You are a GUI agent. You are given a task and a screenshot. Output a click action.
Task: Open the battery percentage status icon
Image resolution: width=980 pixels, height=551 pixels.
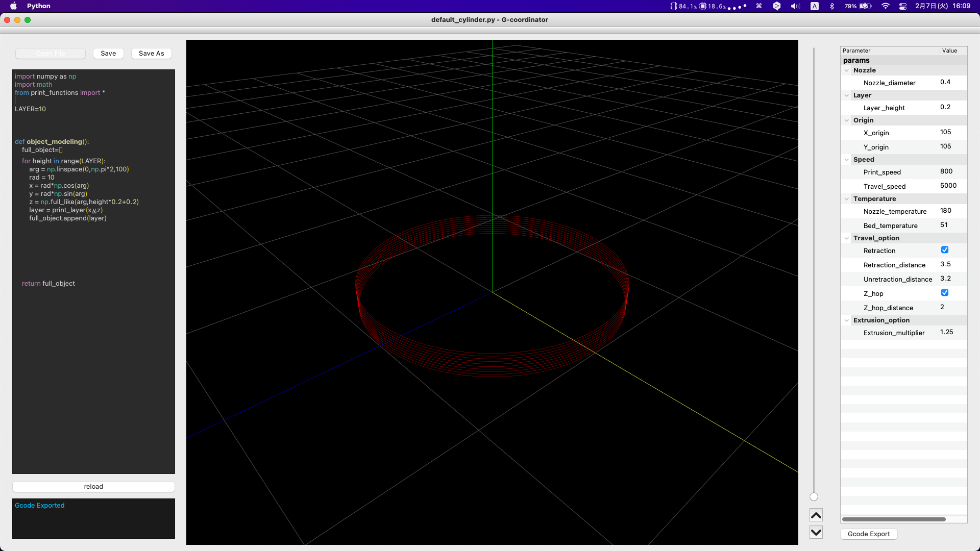tap(861, 6)
